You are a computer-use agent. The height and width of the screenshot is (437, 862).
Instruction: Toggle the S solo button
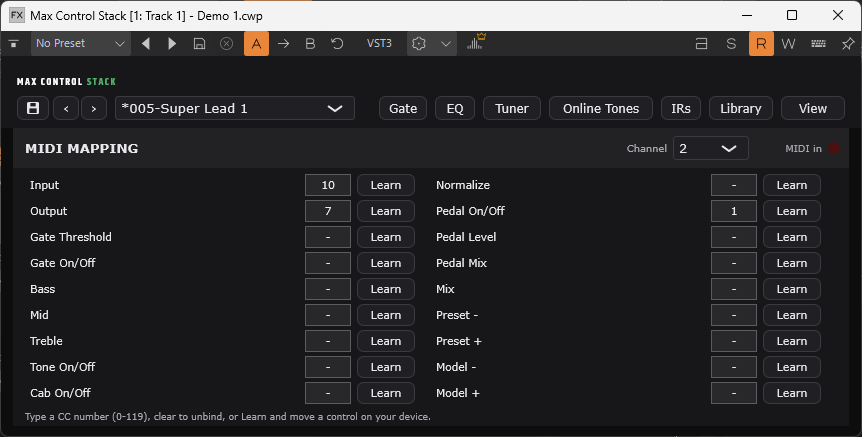(731, 43)
